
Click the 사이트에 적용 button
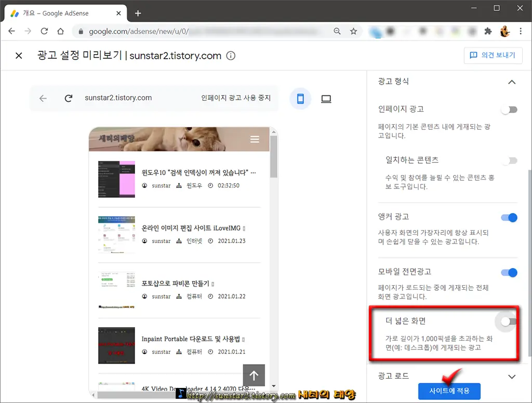449,392
